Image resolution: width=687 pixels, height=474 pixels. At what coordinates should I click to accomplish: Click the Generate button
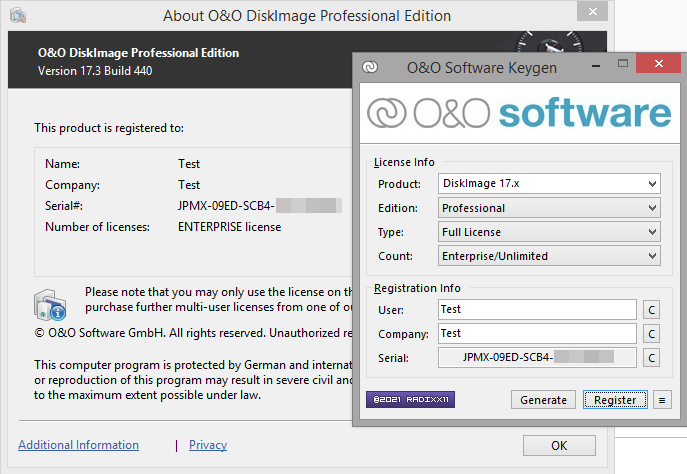click(543, 400)
